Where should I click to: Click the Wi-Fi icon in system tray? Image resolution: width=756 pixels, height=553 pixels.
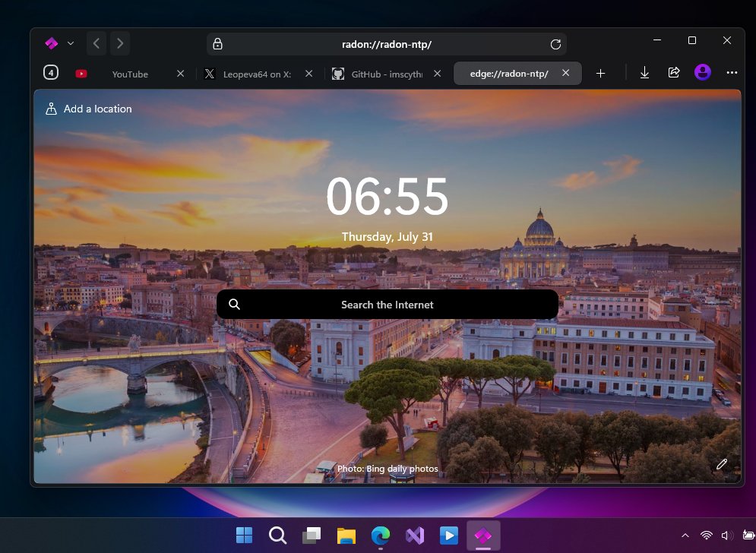click(707, 536)
